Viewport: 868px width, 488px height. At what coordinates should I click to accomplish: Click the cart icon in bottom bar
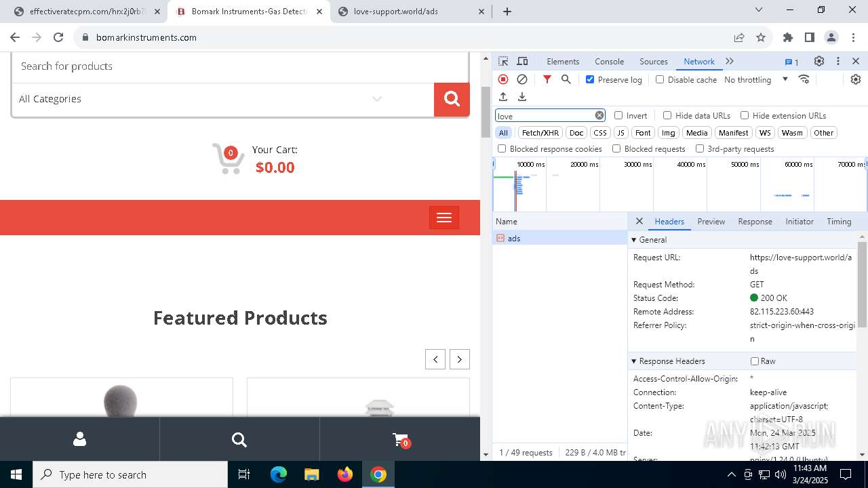pyautogui.click(x=401, y=440)
